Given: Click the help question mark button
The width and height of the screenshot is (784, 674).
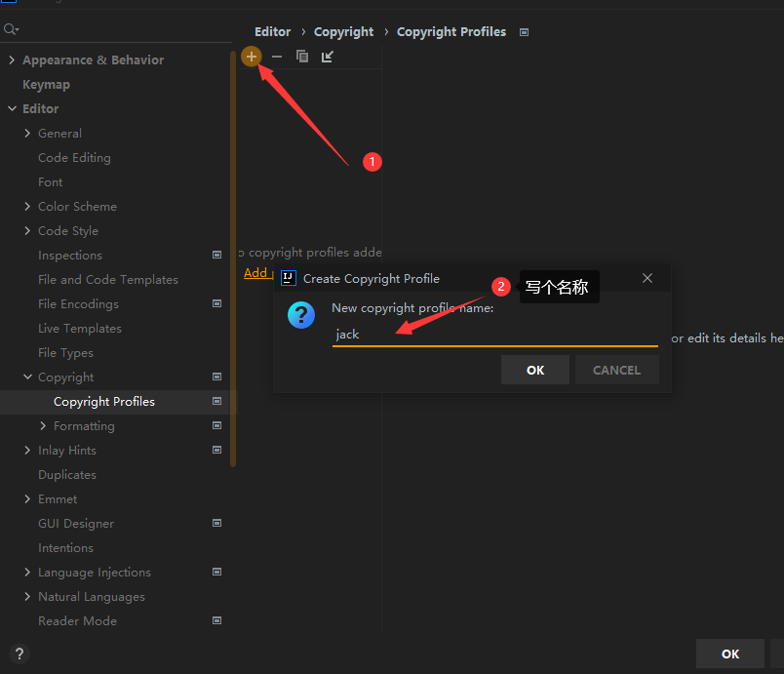Looking at the screenshot, I should 19,654.
